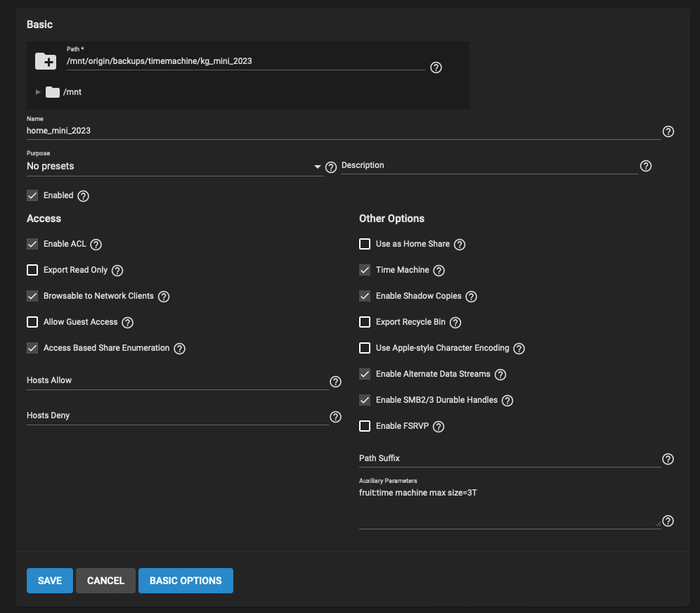Screen dimensions: 700x613
Task: Open help icon for Hosts Allow
Action: coord(335,382)
